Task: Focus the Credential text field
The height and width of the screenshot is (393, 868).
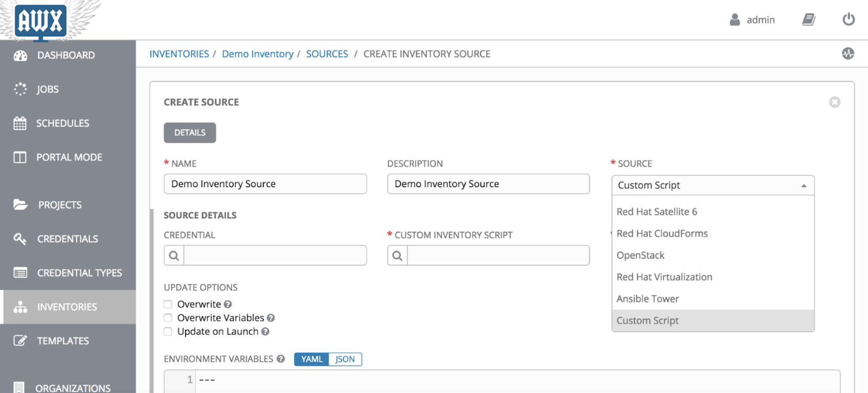Action: click(275, 256)
